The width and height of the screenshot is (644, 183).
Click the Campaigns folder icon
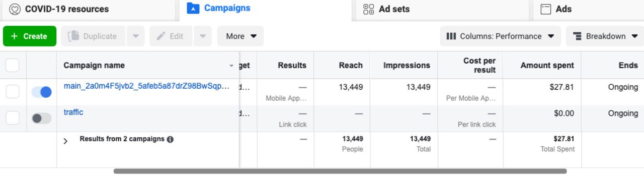(193, 8)
